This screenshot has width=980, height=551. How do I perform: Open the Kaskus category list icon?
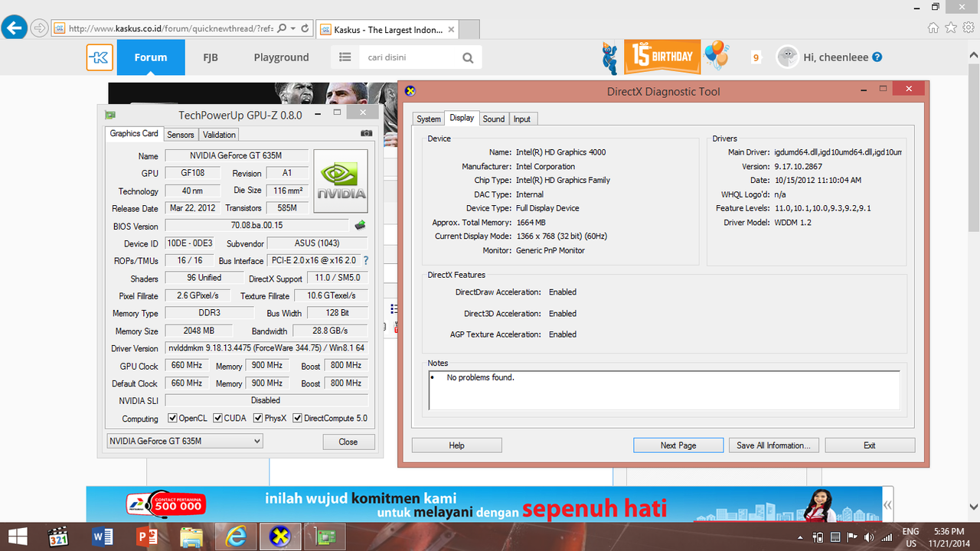pos(345,57)
